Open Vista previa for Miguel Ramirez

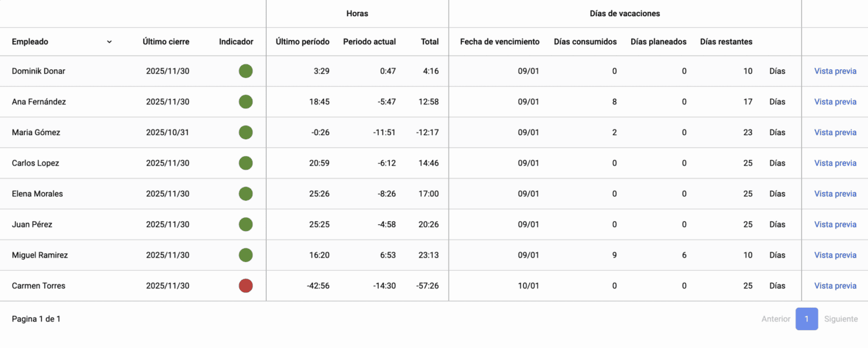[835, 255]
